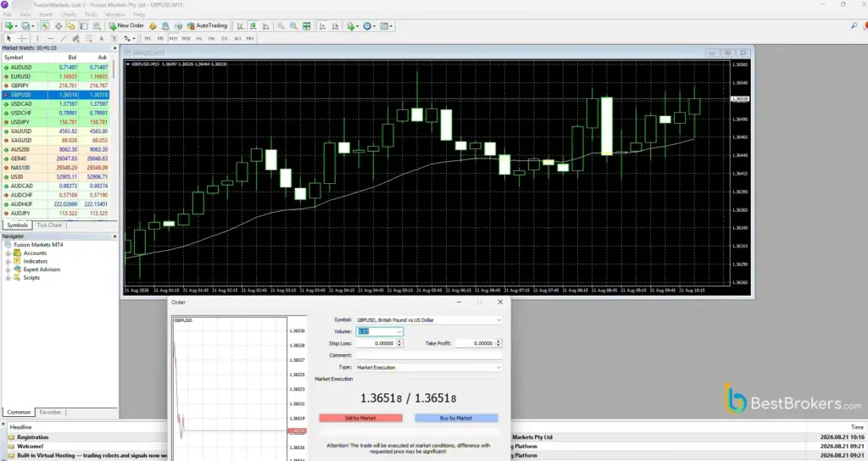The height and width of the screenshot is (461, 868).
Task: Toggle Navigator panel from toolbar
Action: (x=71, y=26)
